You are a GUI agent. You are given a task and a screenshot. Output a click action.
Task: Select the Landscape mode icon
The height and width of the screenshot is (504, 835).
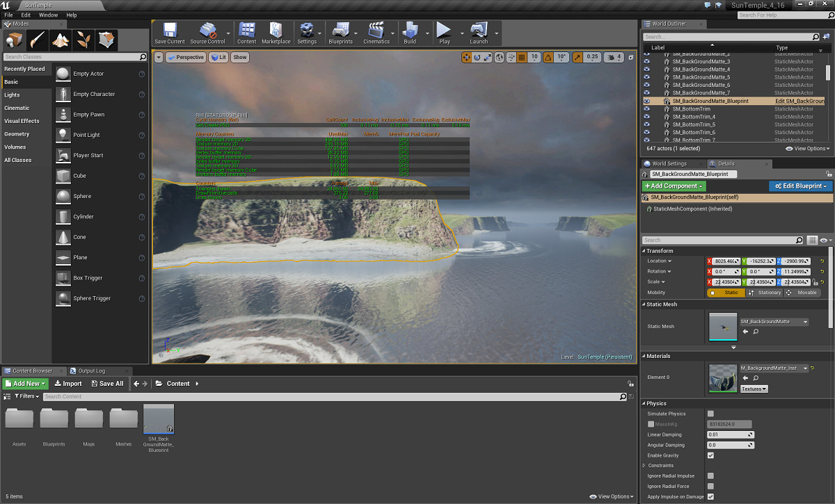click(61, 40)
